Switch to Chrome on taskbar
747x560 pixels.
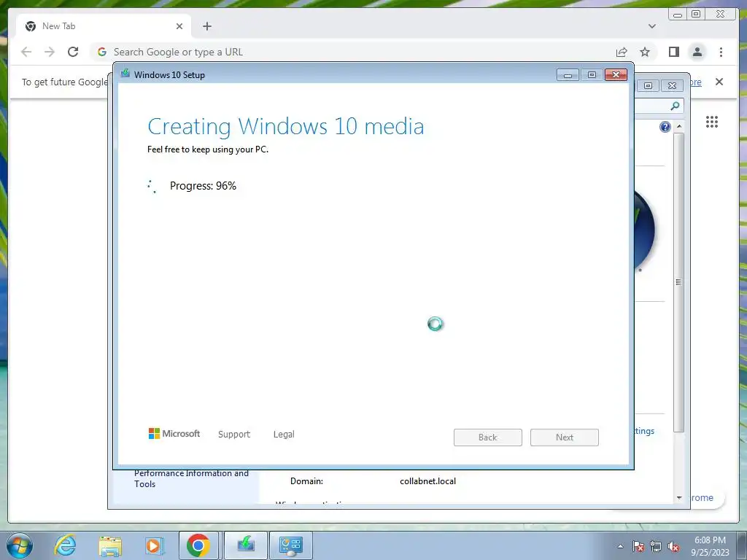(198, 545)
